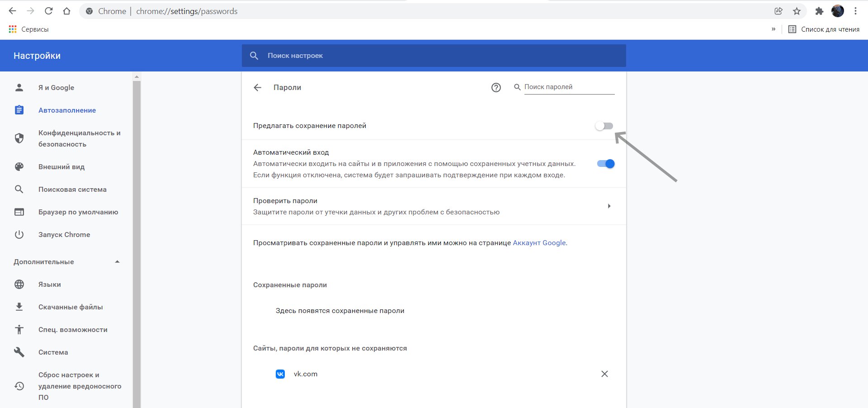Open the browser home page

point(66,11)
